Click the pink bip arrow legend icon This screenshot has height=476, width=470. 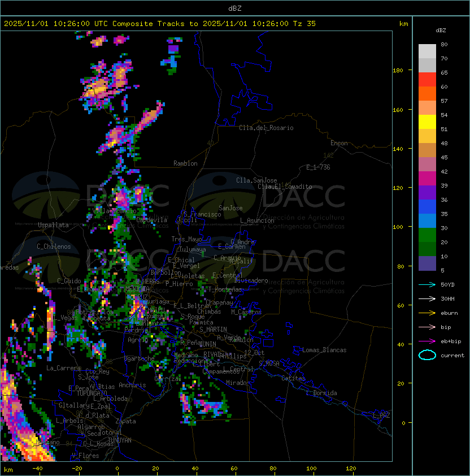pyautogui.click(x=427, y=327)
